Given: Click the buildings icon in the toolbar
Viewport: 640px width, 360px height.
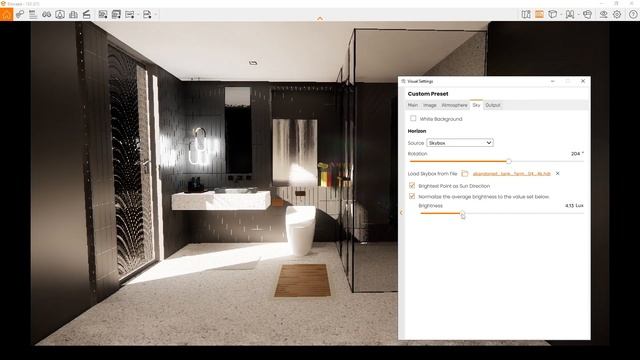Looking at the screenshot, I should click(73, 15).
